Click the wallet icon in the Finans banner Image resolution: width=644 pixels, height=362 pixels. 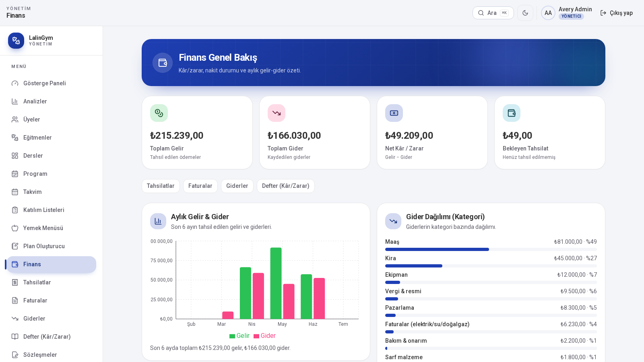(163, 63)
